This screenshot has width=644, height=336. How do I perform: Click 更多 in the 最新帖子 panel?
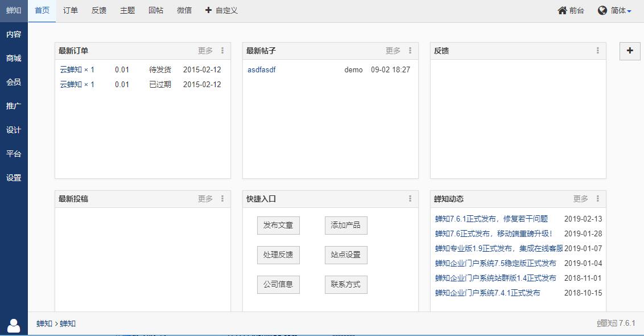(x=393, y=51)
